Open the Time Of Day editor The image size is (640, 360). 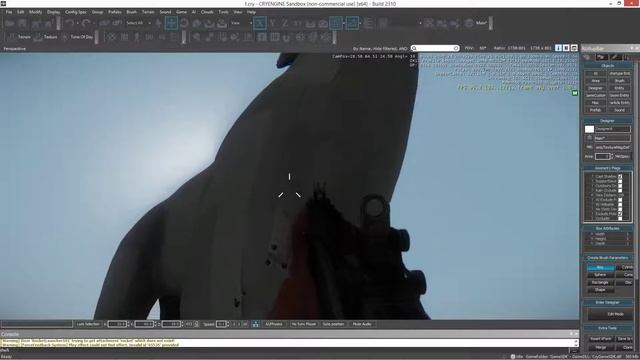(x=77, y=37)
